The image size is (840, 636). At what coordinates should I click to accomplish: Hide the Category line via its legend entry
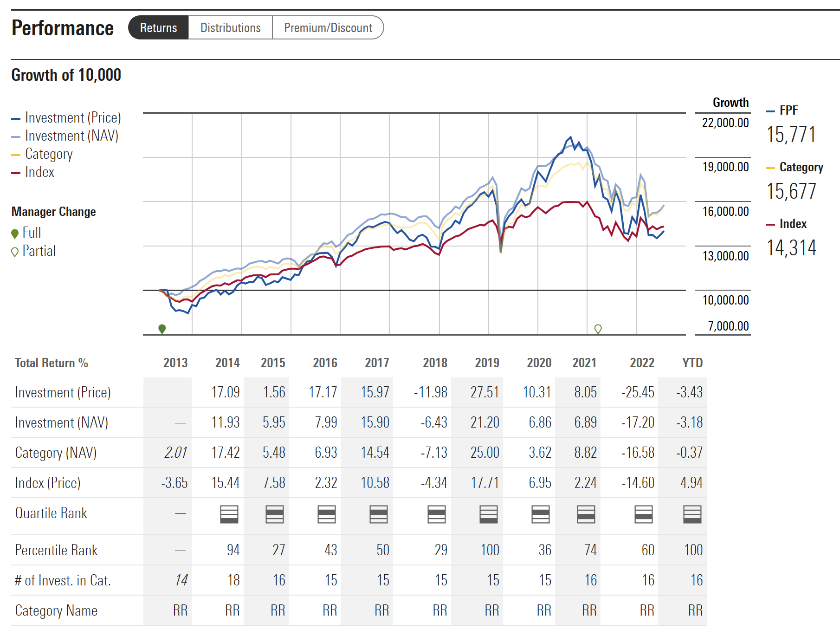point(49,154)
